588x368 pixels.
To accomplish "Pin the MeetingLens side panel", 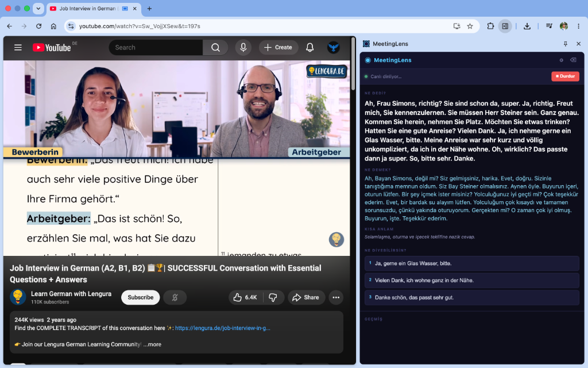I will (x=565, y=44).
